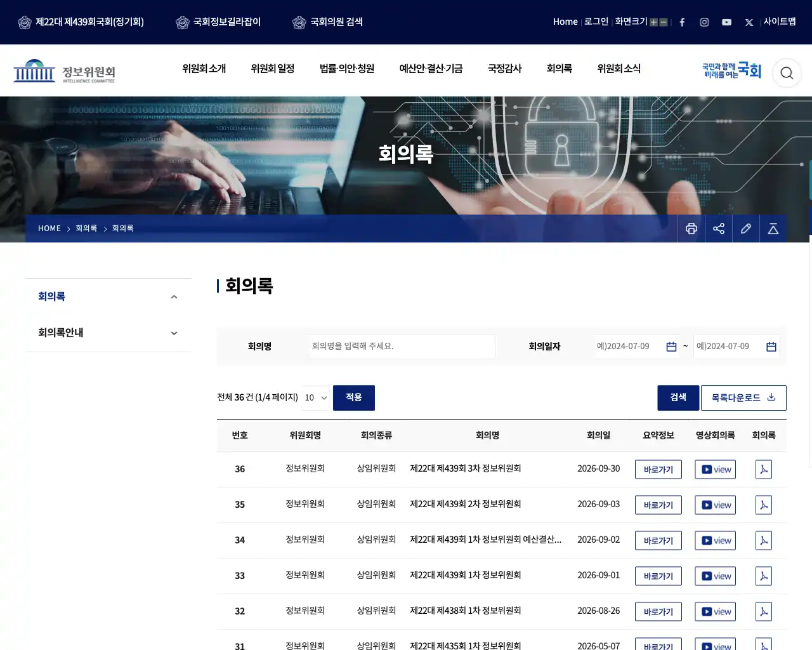812x650 pixels.
Task: Open the 위원회 소개 menu
Action: (204, 69)
